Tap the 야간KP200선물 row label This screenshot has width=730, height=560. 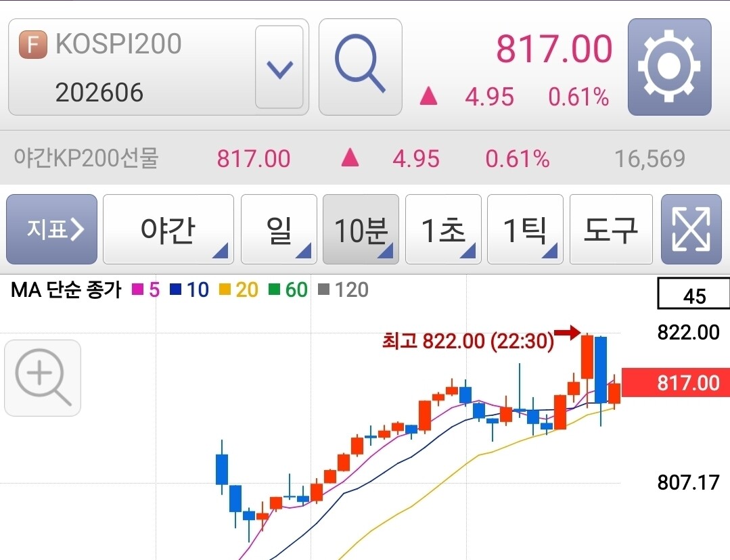click(x=87, y=158)
